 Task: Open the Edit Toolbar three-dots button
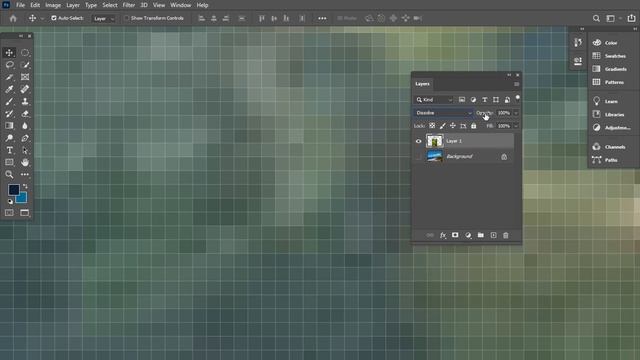(25, 174)
